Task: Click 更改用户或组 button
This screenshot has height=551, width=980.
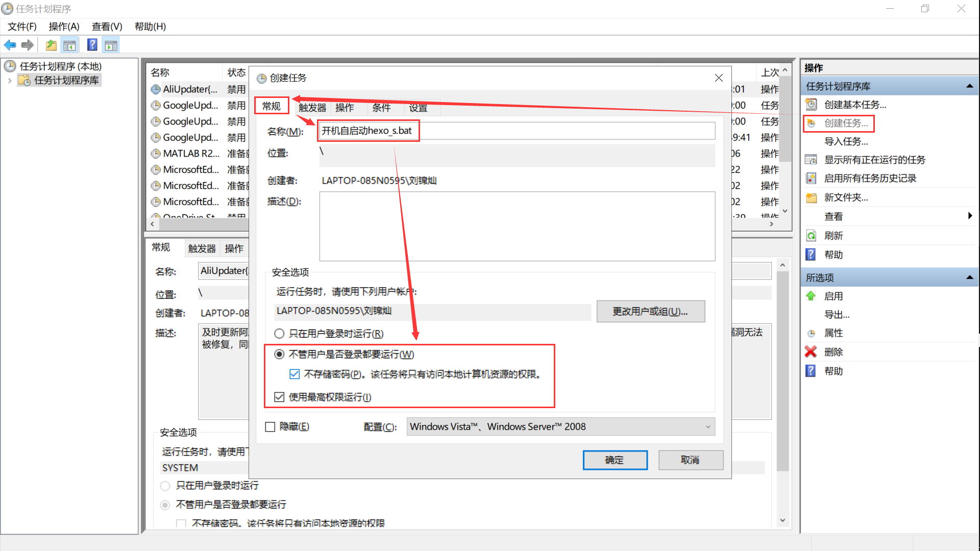Action: point(650,311)
